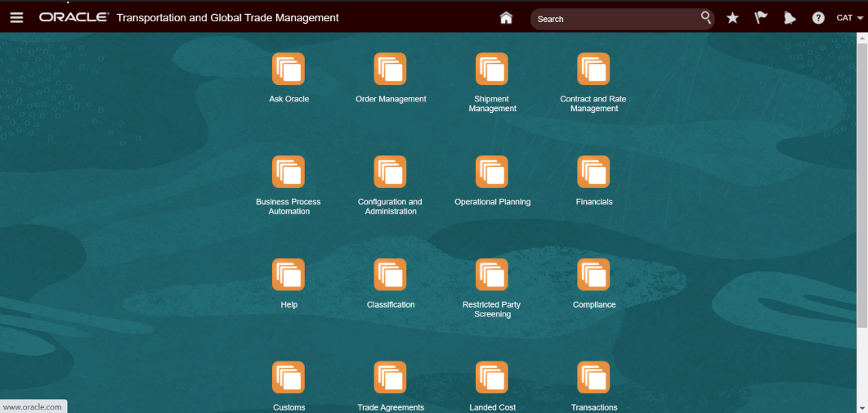The image size is (868, 413).
Task: Click the Classification label text
Action: 391,305
